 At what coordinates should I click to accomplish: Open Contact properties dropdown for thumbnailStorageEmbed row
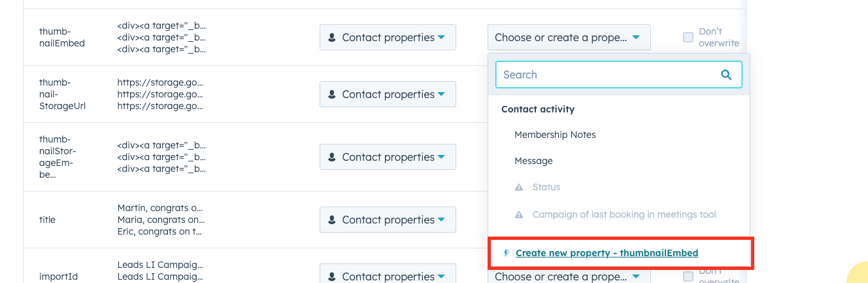pos(388,157)
